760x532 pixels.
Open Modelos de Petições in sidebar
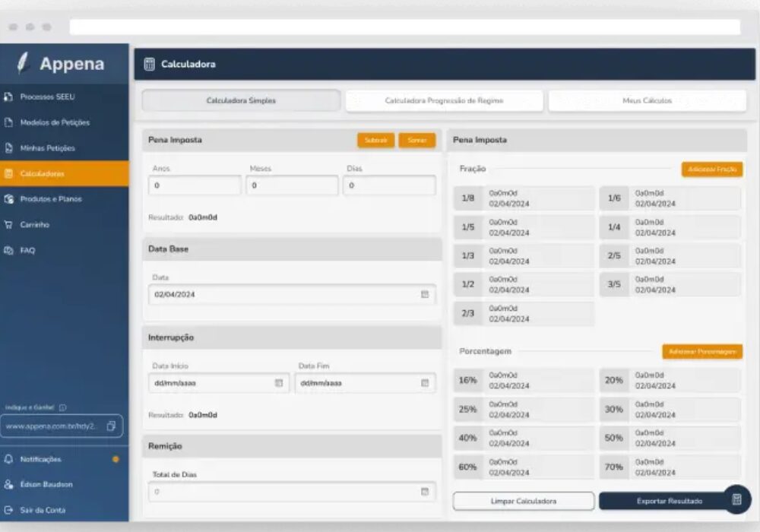55,122
